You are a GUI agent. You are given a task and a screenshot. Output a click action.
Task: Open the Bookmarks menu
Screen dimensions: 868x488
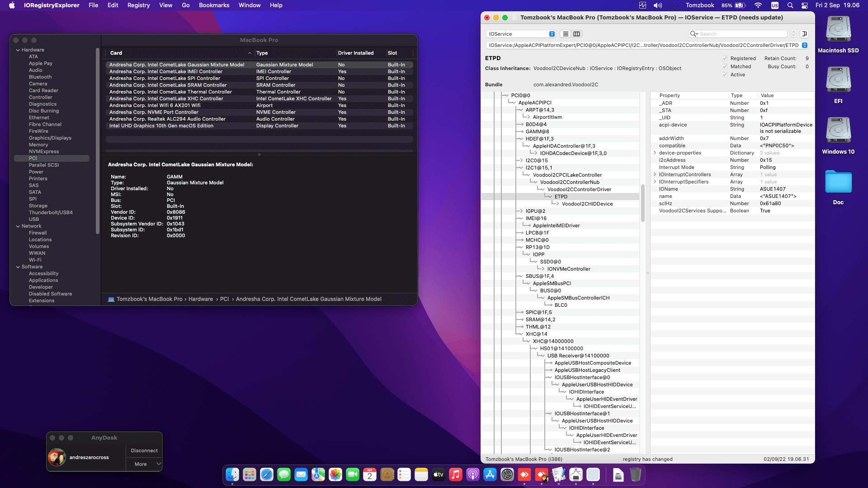214,5
